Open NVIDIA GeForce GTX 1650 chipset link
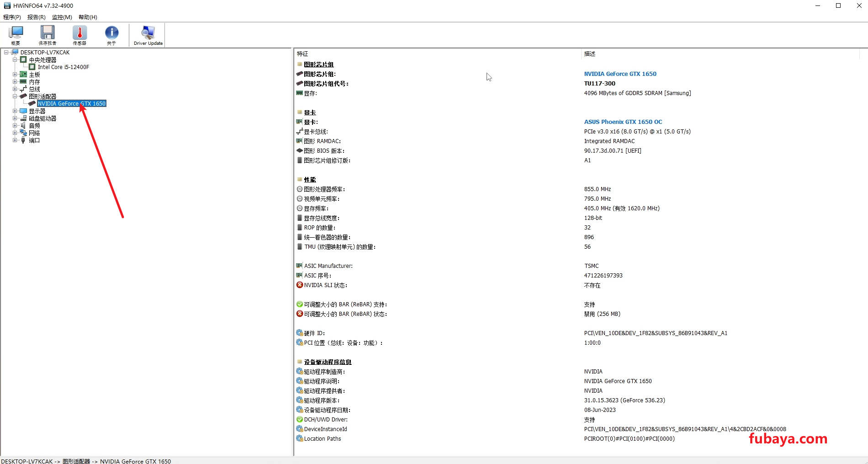The width and height of the screenshot is (868, 464). click(620, 74)
